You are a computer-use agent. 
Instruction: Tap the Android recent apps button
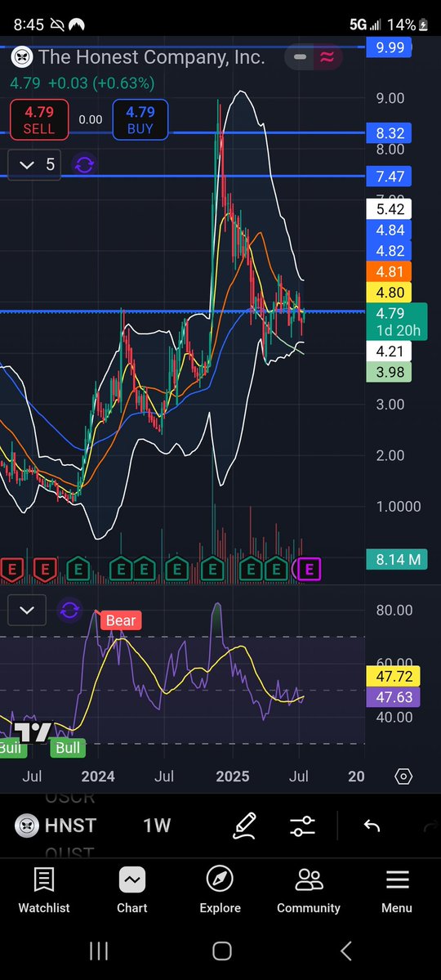coord(99,951)
